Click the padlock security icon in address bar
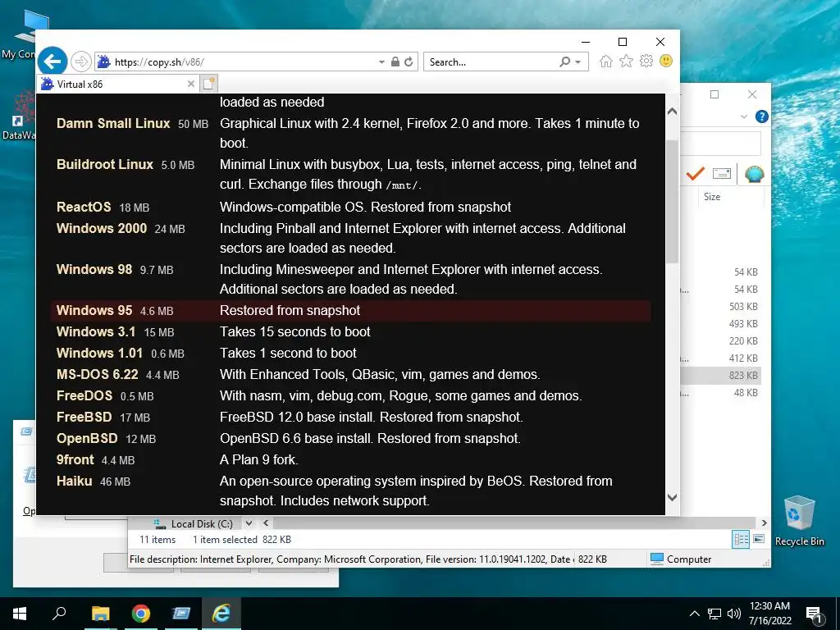840x630 pixels. click(x=395, y=62)
